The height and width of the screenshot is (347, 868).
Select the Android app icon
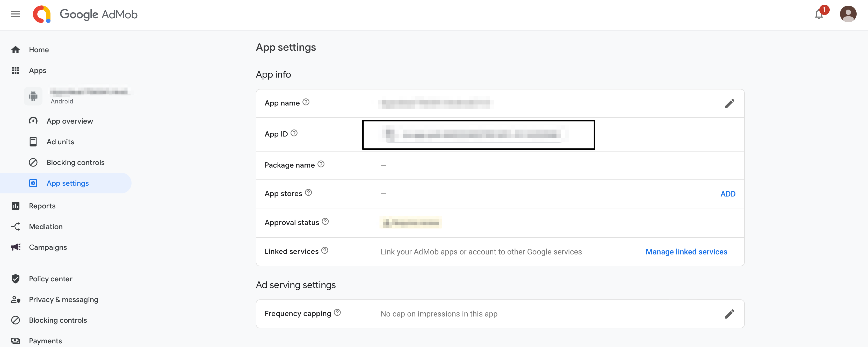click(33, 96)
